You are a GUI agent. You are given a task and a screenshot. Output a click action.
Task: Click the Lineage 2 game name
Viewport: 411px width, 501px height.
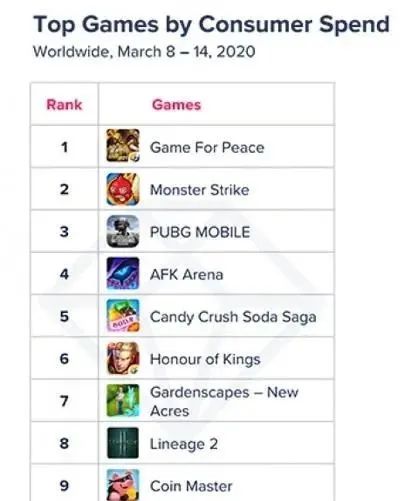point(184,444)
